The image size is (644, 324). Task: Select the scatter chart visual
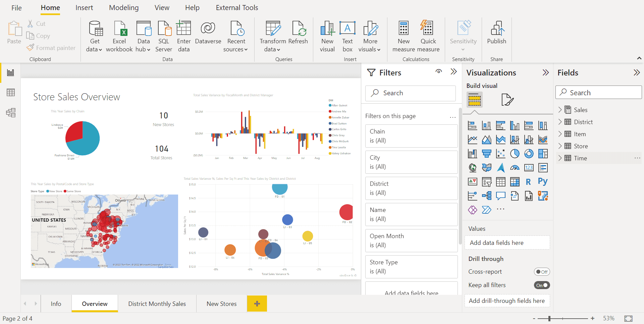point(500,154)
